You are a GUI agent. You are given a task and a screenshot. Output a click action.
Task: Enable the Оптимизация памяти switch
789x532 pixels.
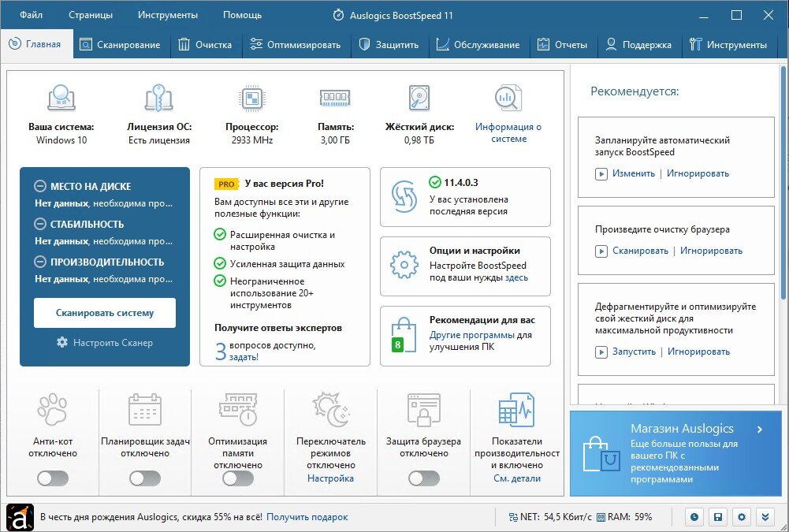238,478
